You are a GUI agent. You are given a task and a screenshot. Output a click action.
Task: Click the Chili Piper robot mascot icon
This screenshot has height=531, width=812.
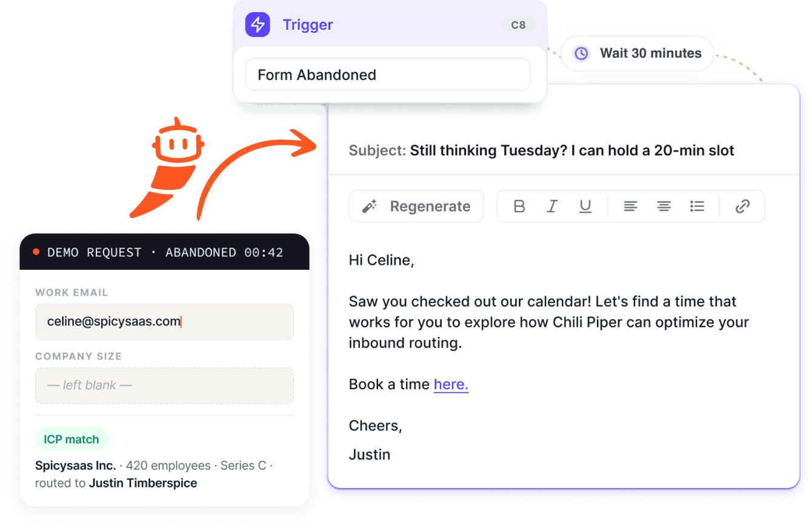point(170,167)
